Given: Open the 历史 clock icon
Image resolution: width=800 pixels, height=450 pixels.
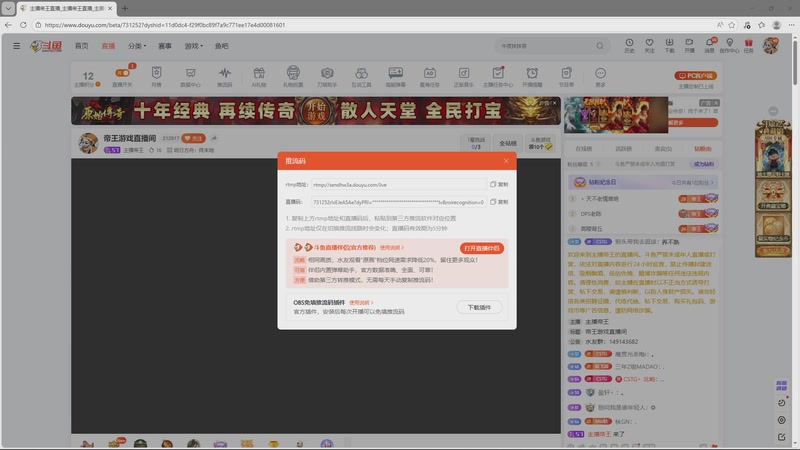Looking at the screenshot, I should click(630, 45).
